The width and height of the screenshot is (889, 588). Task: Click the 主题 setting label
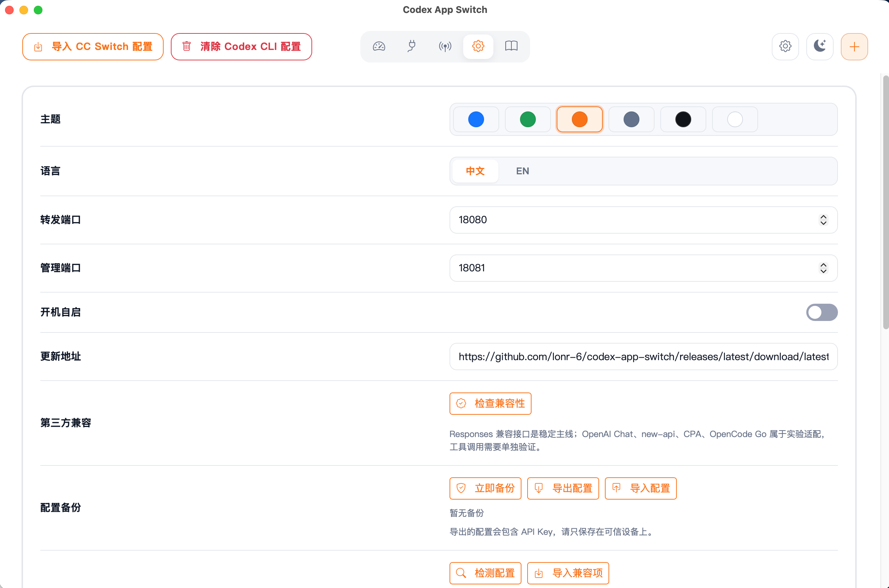tap(50, 119)
